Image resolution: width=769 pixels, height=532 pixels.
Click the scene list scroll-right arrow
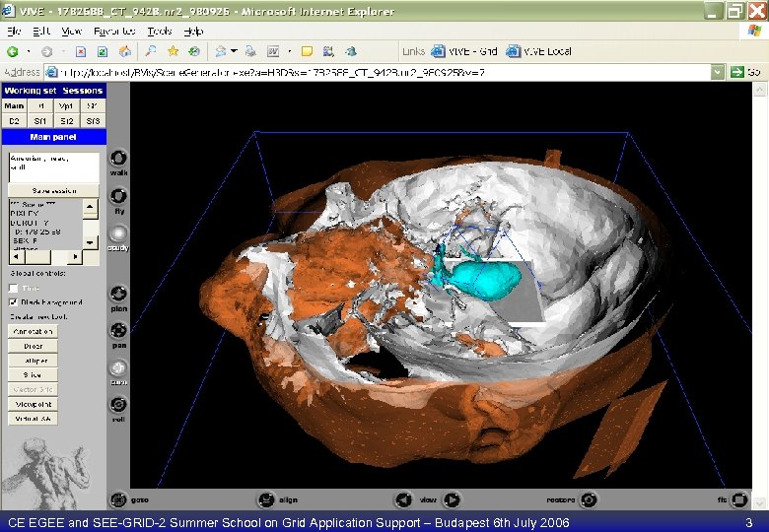[75, 257]
